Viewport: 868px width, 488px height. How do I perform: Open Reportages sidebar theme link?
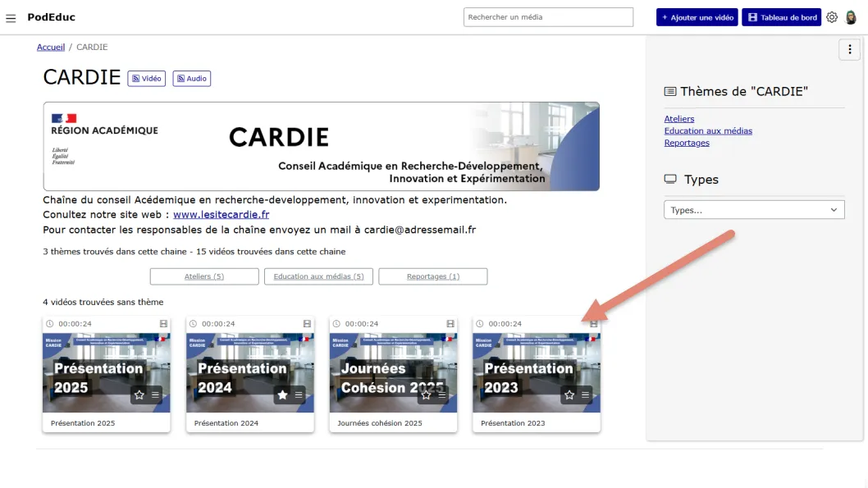pos(687,143)
